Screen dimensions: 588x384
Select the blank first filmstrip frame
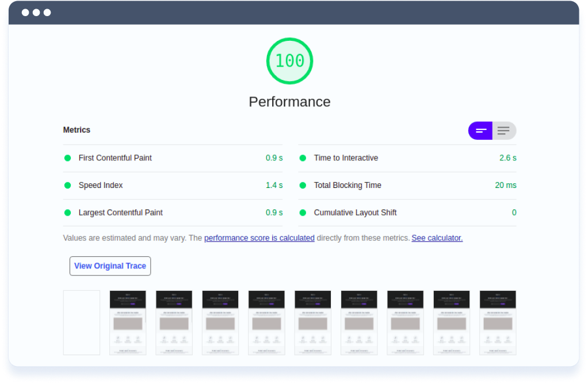coord(81,322)
